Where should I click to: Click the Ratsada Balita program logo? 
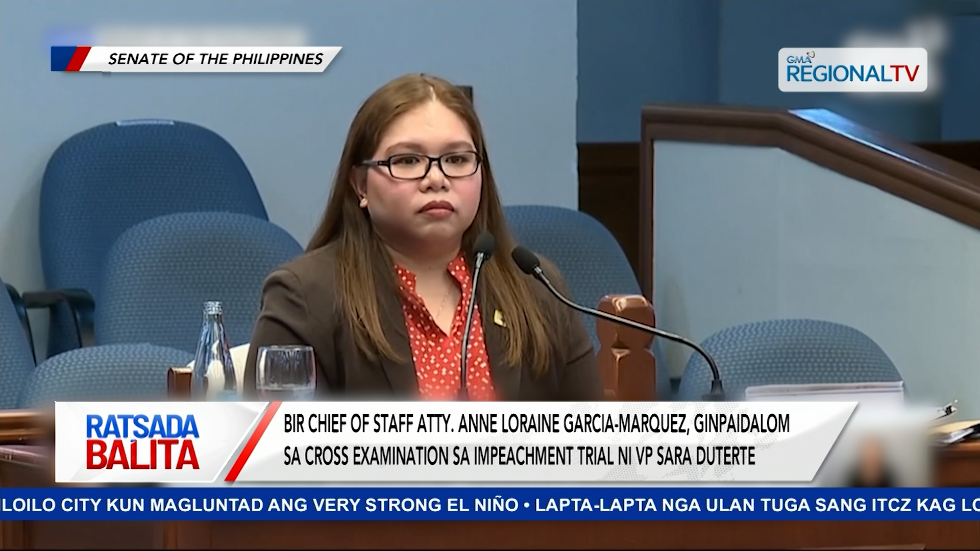[x=142, y=442]
